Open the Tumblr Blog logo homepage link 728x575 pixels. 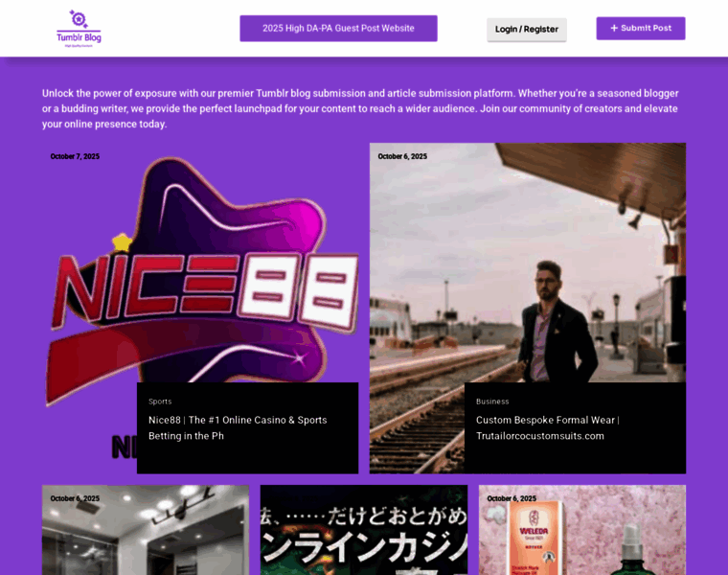(79, 29)
